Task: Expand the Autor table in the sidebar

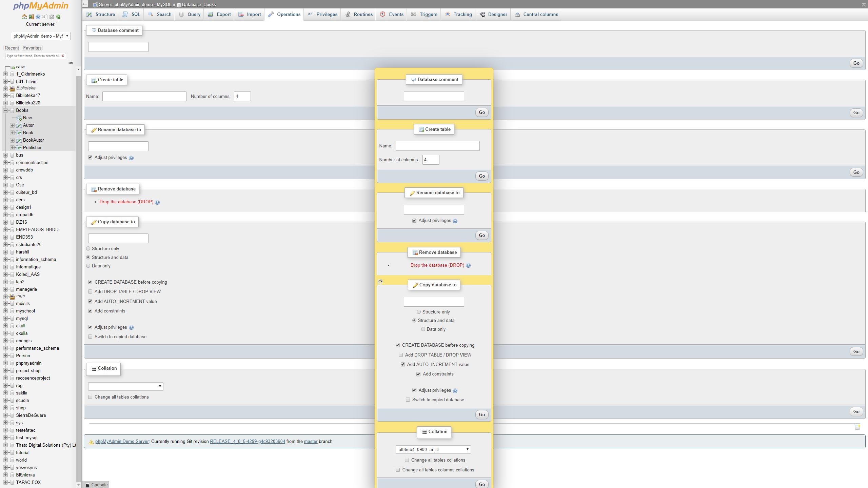Action: click(x=13, y=125)
